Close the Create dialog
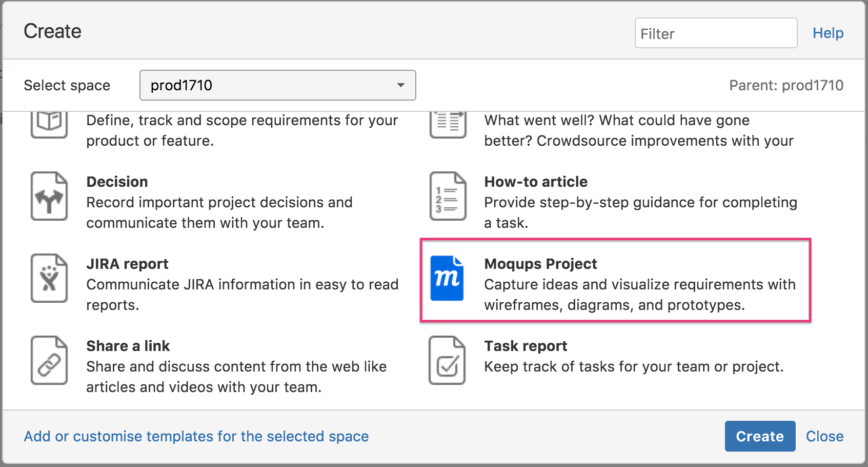This screenshot has height=467, width=868. [x=824, y=436]
